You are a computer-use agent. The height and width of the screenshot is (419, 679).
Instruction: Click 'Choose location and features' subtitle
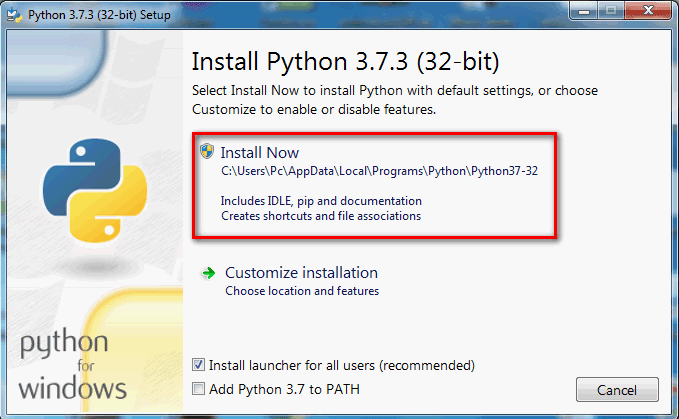tap(302, 291)
